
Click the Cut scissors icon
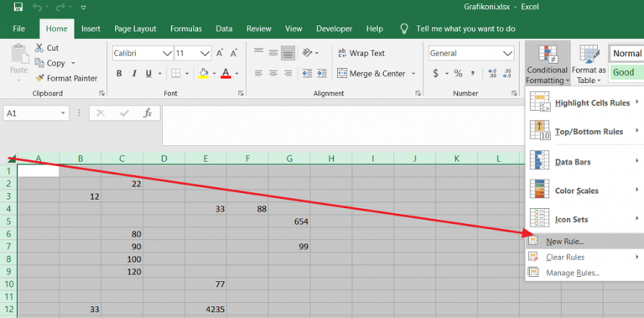pyautogui.click(x=39, y=48)
